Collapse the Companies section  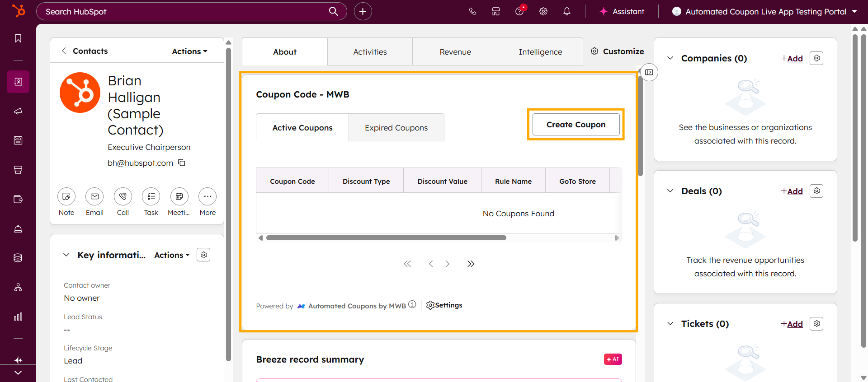click(670, 58)
